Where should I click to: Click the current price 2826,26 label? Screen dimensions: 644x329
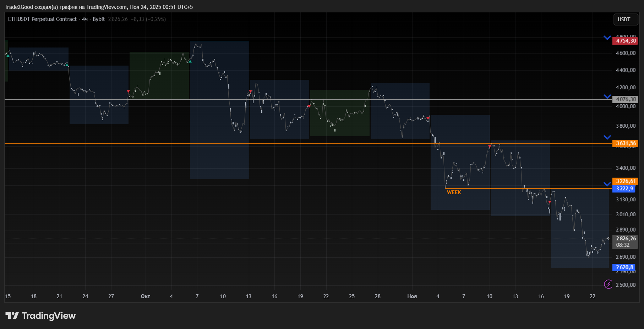coord(626,239)
